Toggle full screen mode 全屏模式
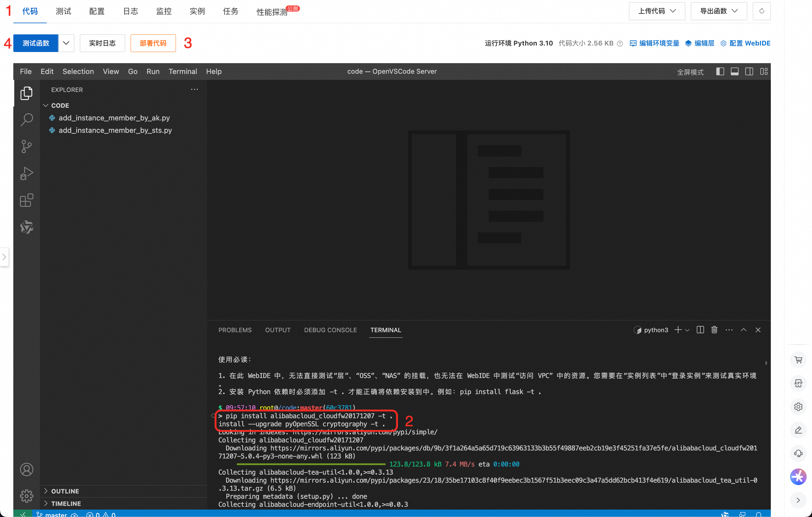Screen dimensions: 812x517 click(690, 72)
